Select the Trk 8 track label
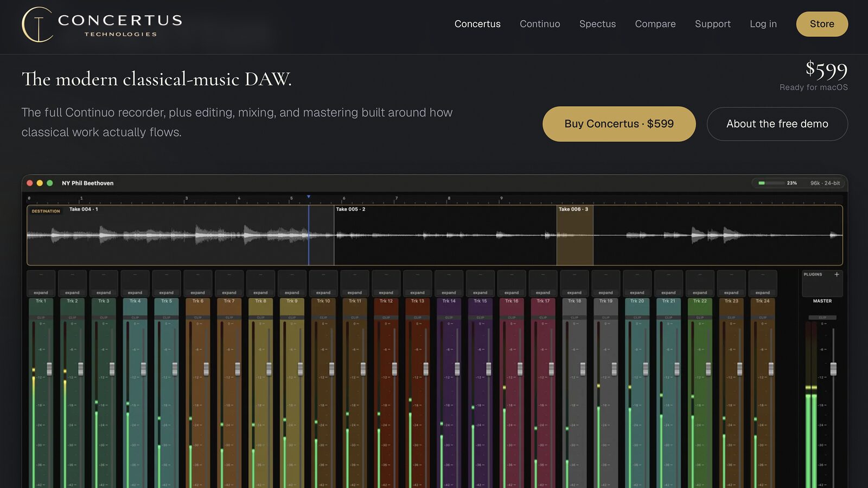Viewport: 868px width, 488px height. 260,301
